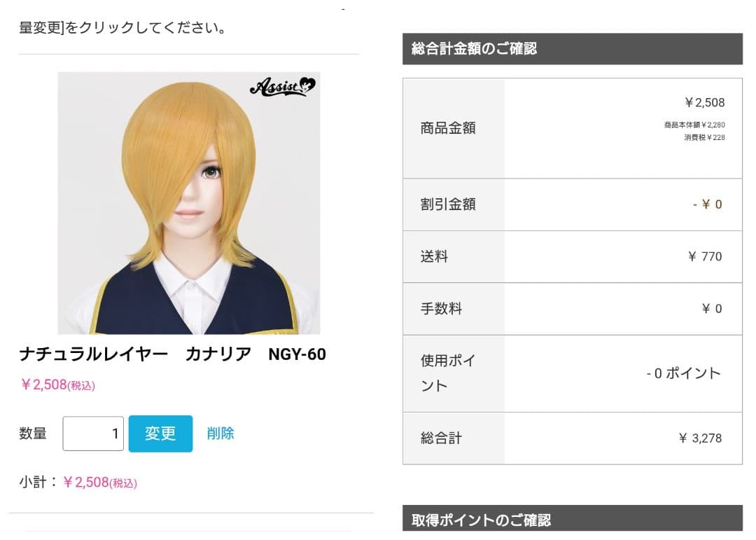The image size is (756, 540).
Task: Click the pink ¥2,508 product price
Action: point(57,385)
